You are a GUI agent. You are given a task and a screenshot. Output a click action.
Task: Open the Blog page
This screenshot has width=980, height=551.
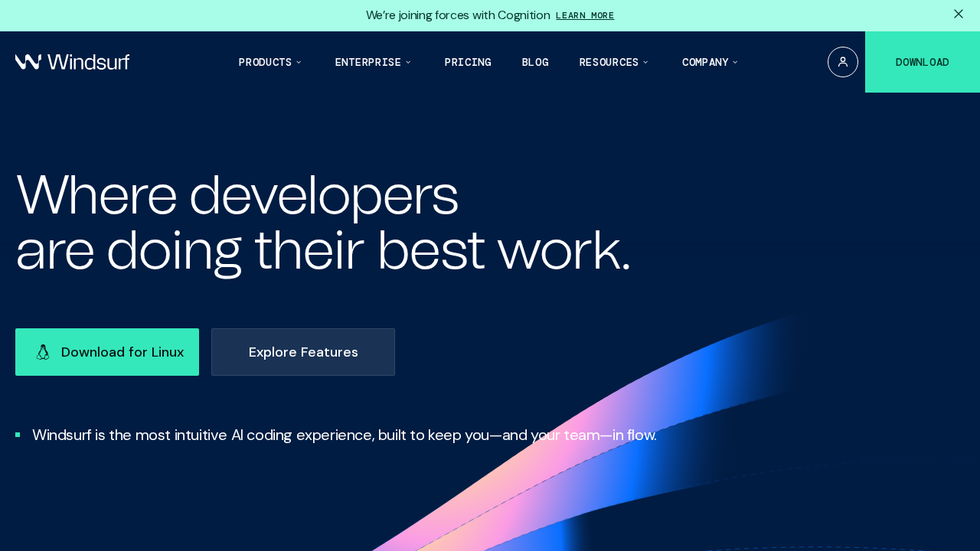click(x=535, y=62)
